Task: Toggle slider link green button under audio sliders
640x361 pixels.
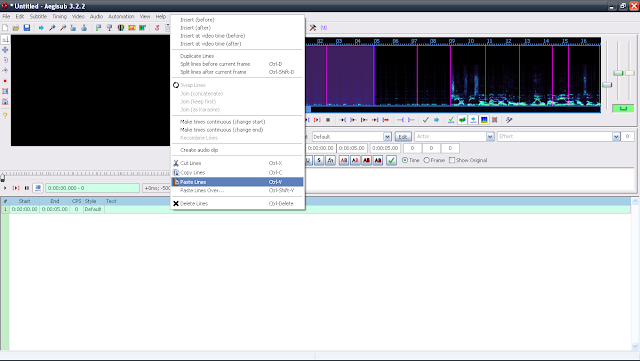Action: [x=623, y=108]
